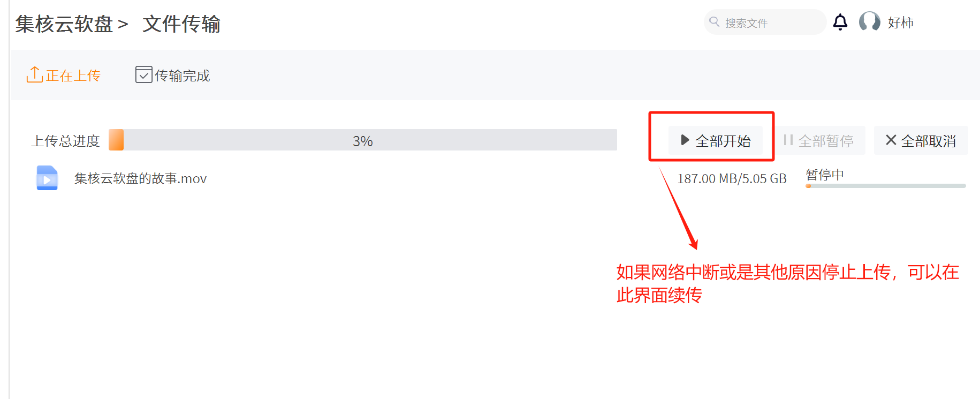Click the 集核云软盘 breadcrumb link

point(64,24)
